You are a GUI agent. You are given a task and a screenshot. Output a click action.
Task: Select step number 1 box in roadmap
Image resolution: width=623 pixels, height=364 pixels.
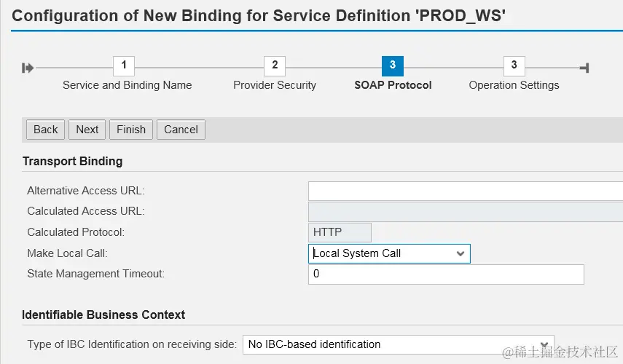(124, 66)
